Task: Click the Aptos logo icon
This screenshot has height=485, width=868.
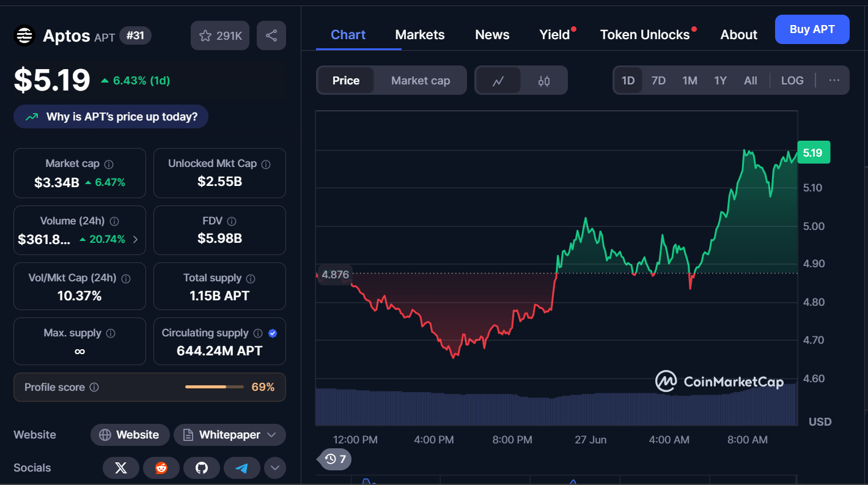Action: point(24,35)
